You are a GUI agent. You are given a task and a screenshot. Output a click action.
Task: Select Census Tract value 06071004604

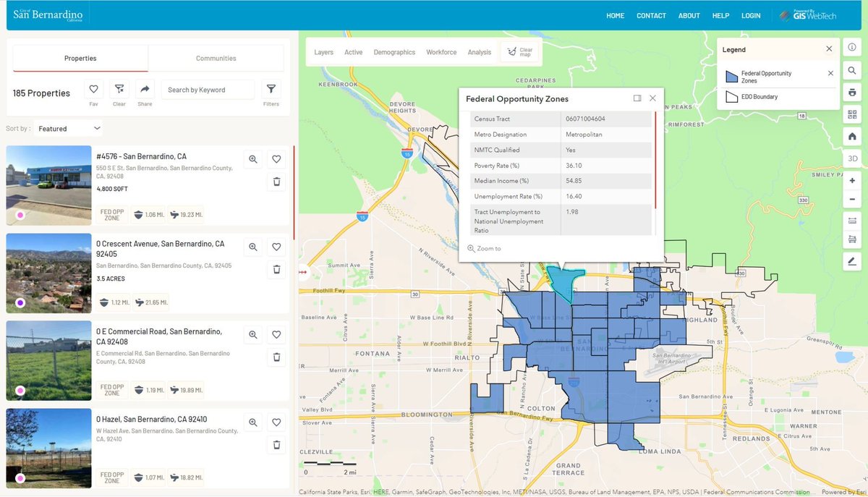pos(585,119)
